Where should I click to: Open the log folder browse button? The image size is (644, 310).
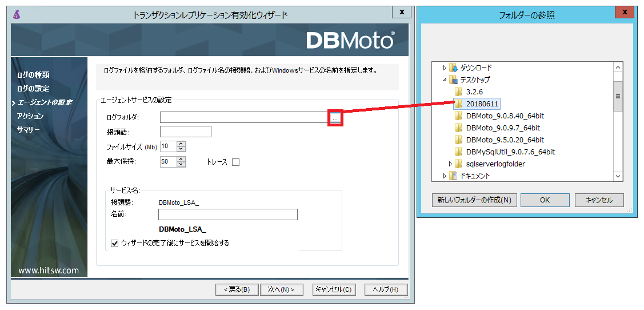pyautogui.click(x=335, y=118)
